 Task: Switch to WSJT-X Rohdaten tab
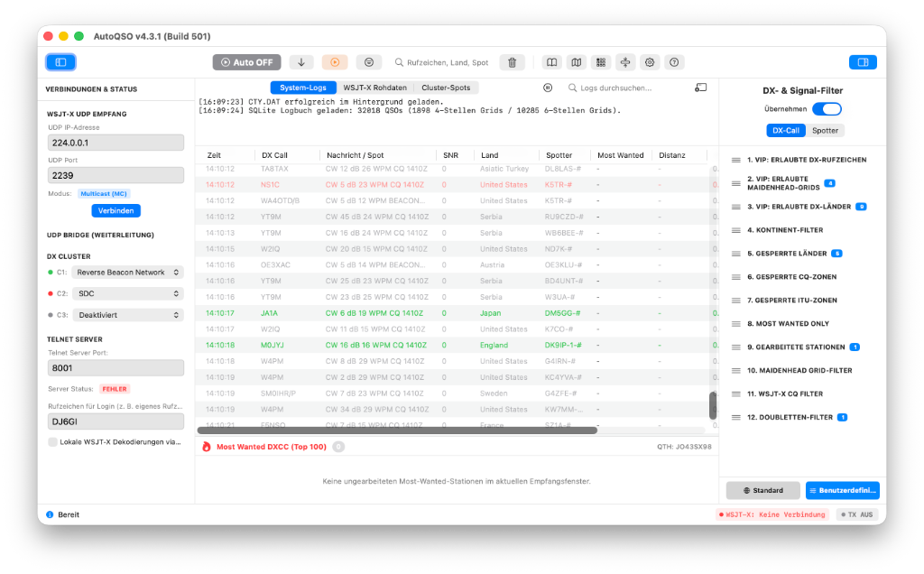pyautogui.click(x=374, y=88)
